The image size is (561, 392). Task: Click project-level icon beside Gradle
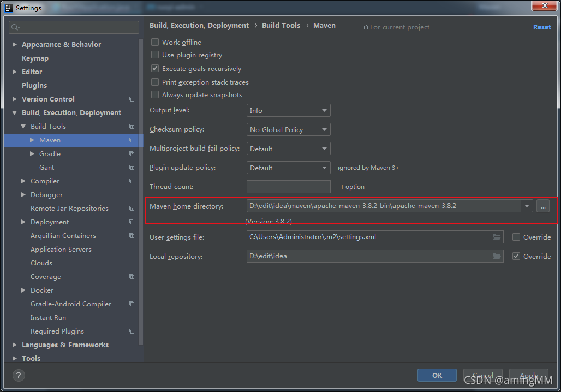tap(132, 153)
